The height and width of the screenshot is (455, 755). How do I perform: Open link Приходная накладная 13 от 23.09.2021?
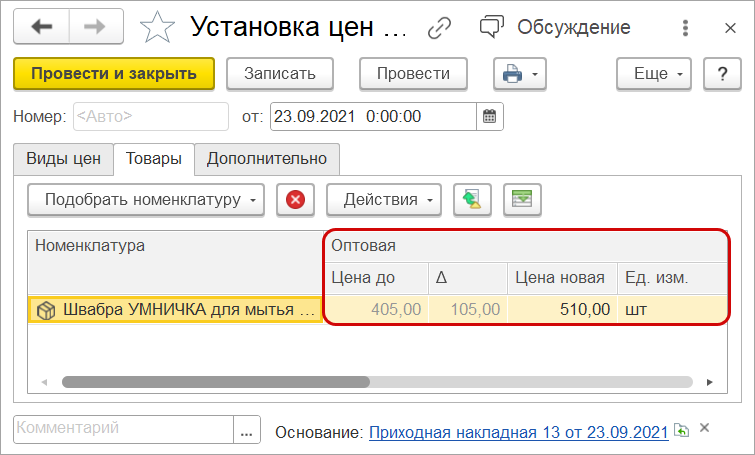pyautogui.click(x=519, y=432)
